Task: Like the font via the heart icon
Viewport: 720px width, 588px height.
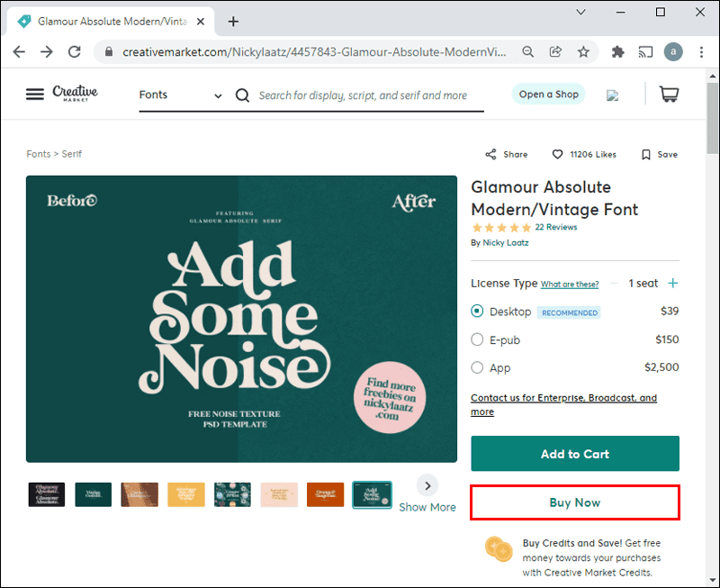Action: coord(558,154)
